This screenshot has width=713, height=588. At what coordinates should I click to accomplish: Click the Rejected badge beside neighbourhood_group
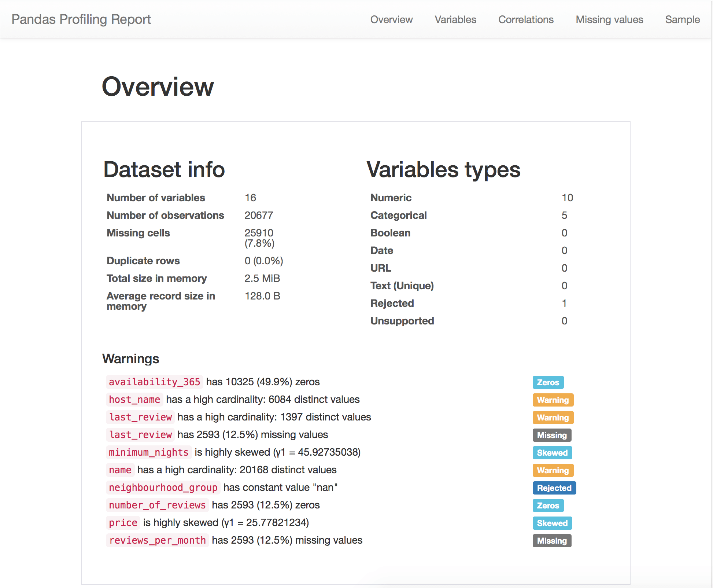pos(554,488)
